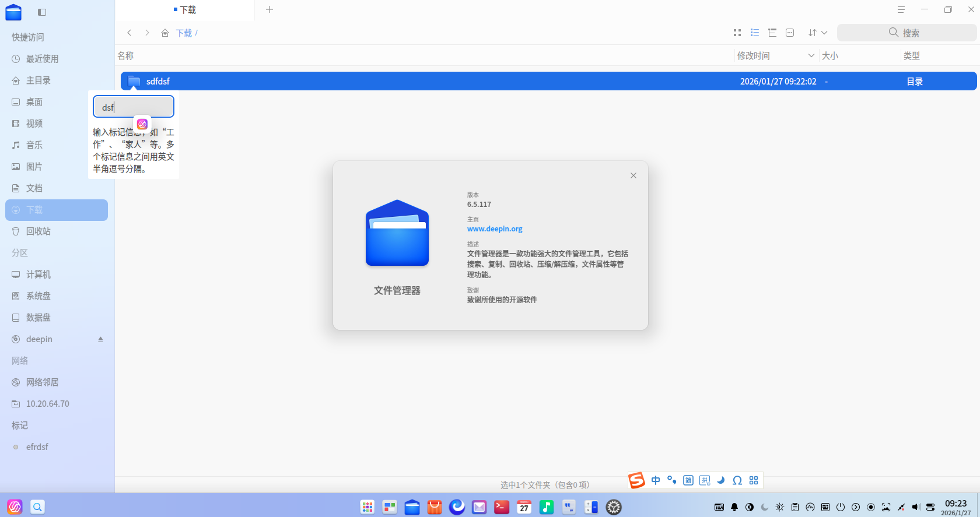980x517 pixels.
Task: Open multitasking view in dock
Action: point(390,507)
